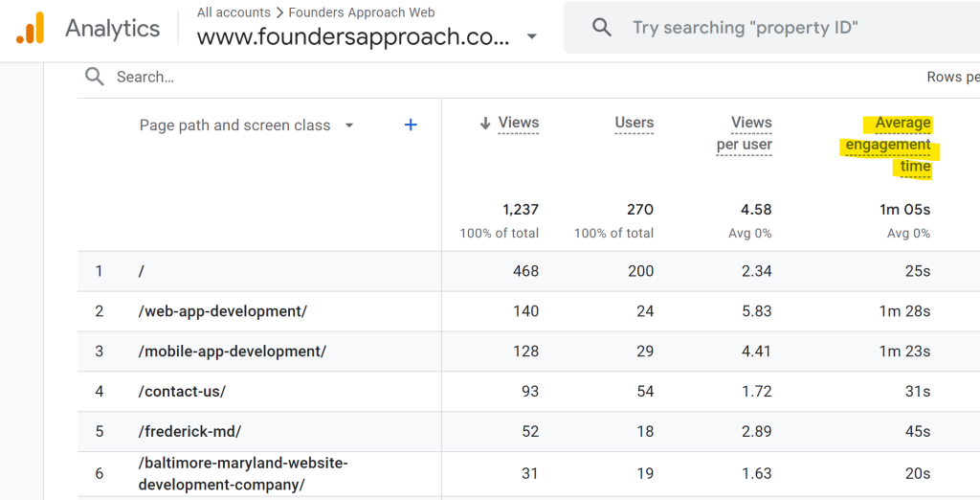Click the 52 views cell
The height and width of the screenshot is (500, 980).
coord(530,431)
